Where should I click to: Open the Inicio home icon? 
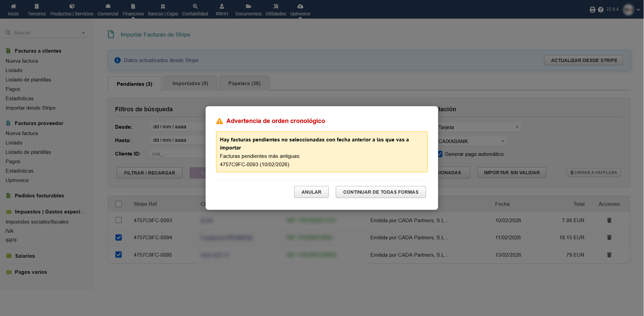point(13,6)
